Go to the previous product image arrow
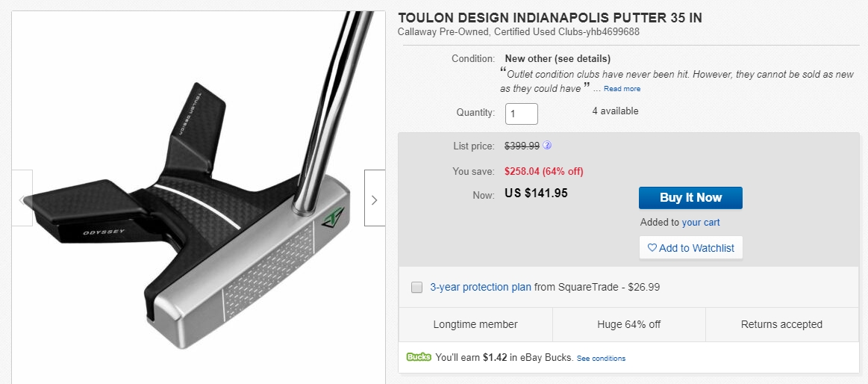Image resolution: width=868 pixels, height=384 pixels. click(22, 199)
